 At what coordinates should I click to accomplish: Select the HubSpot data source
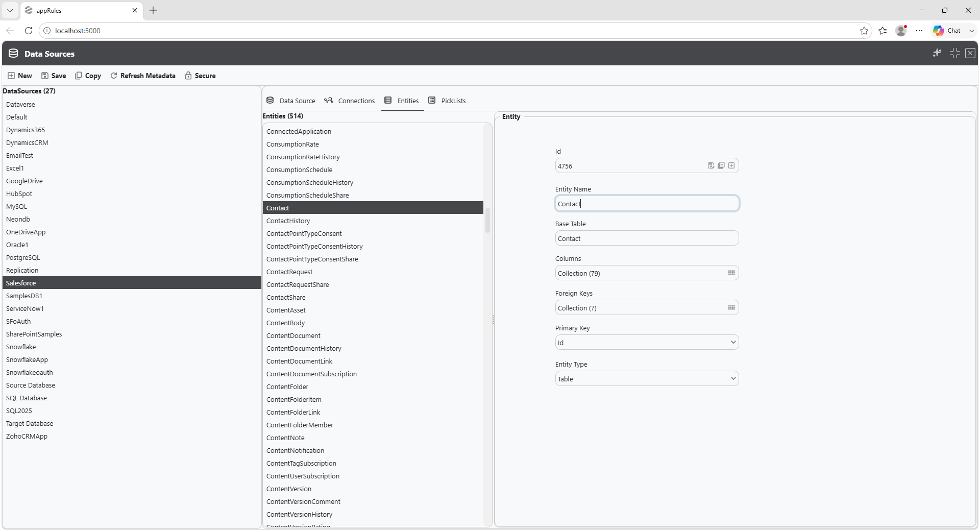click(132, 194)
